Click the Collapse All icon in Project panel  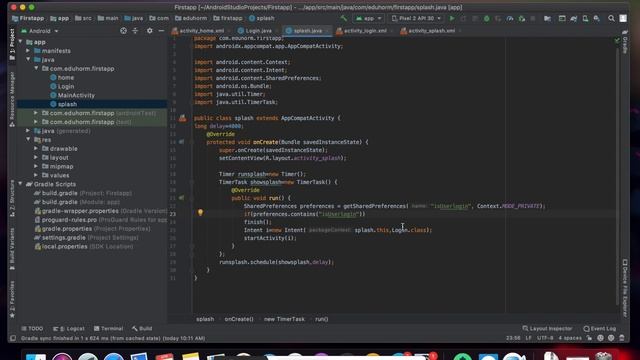click(135, 31)
